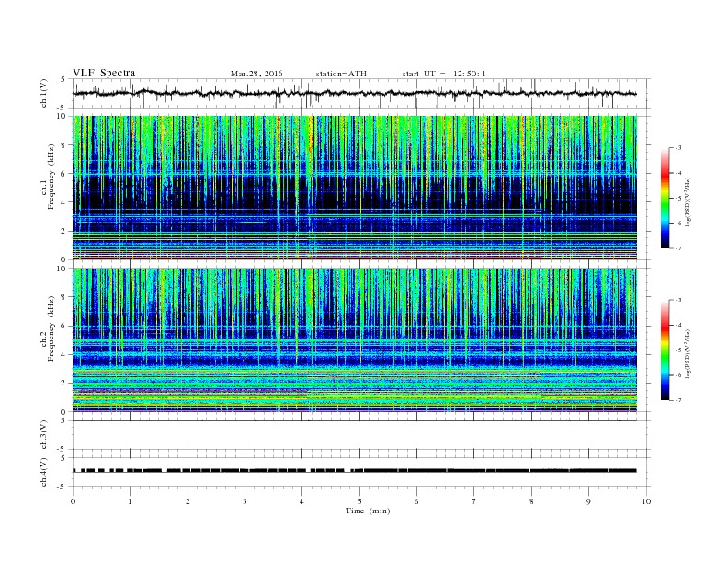Click time axis tick label 9
The height and width of the screenshot is (563, 728).
coord(588,501)
